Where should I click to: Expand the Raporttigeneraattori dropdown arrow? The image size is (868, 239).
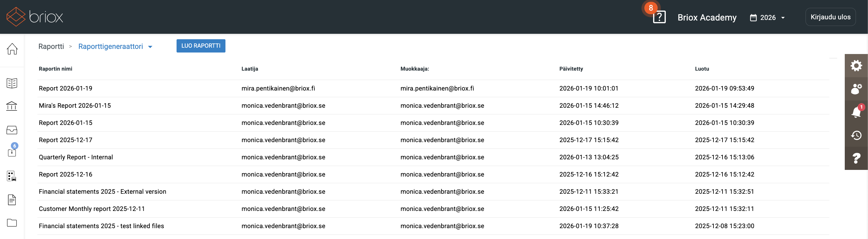pyautogui.click(x=150, y=47)
